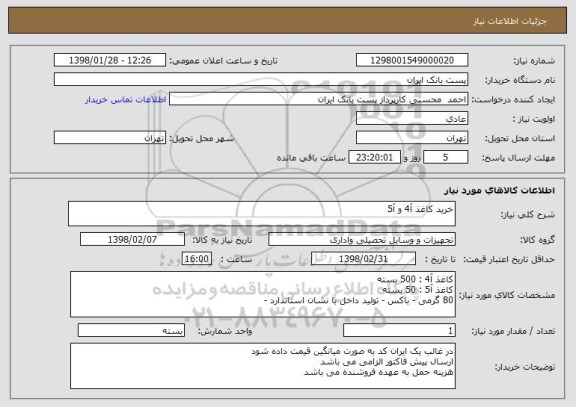
Task: Click the label گروه کالا
Action: pos(537,240)
